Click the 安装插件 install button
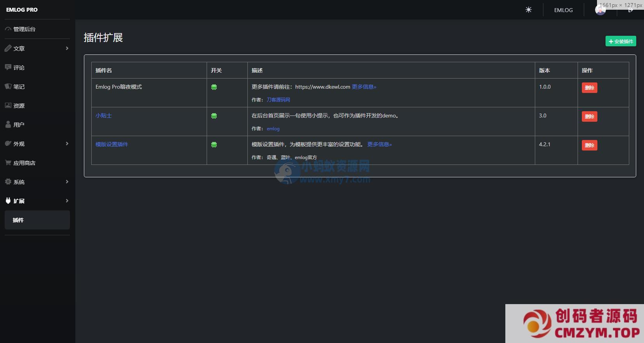The height and width of the screenshot is (343, 644). 620,41
